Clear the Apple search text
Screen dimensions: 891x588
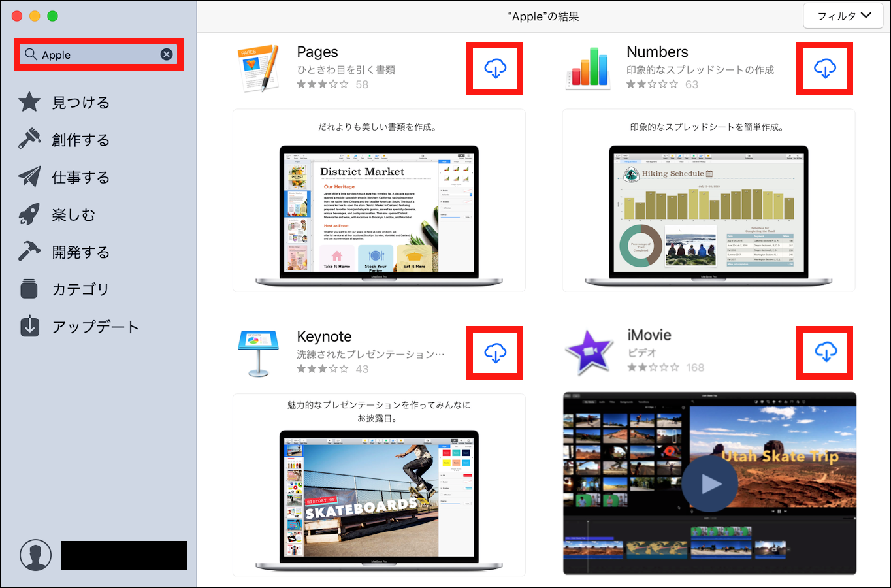(x=167, y=54)
